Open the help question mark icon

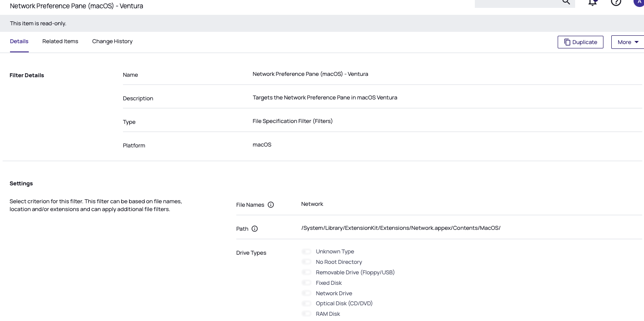pyautogui.click(x=616, y=2)
